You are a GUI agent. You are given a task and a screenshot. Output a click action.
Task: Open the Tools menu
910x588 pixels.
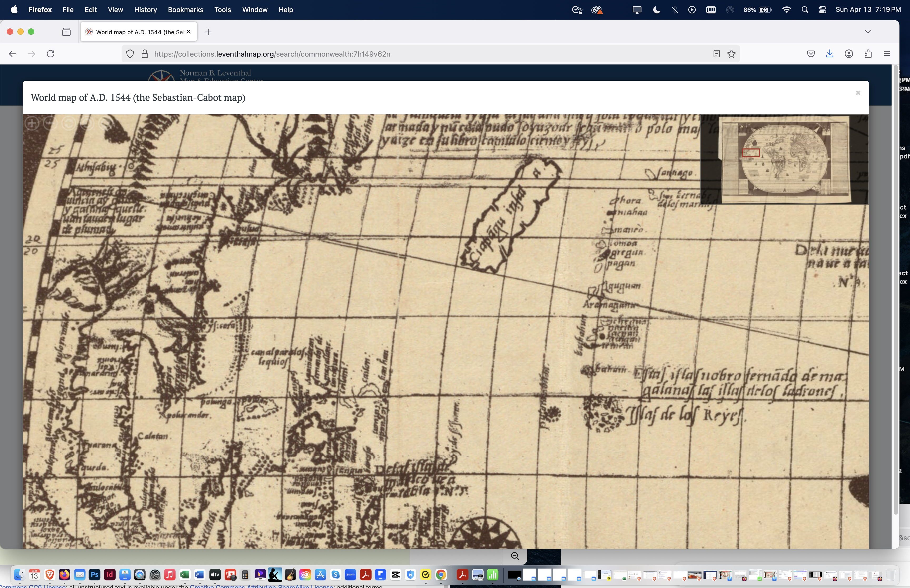click(223, 9)
